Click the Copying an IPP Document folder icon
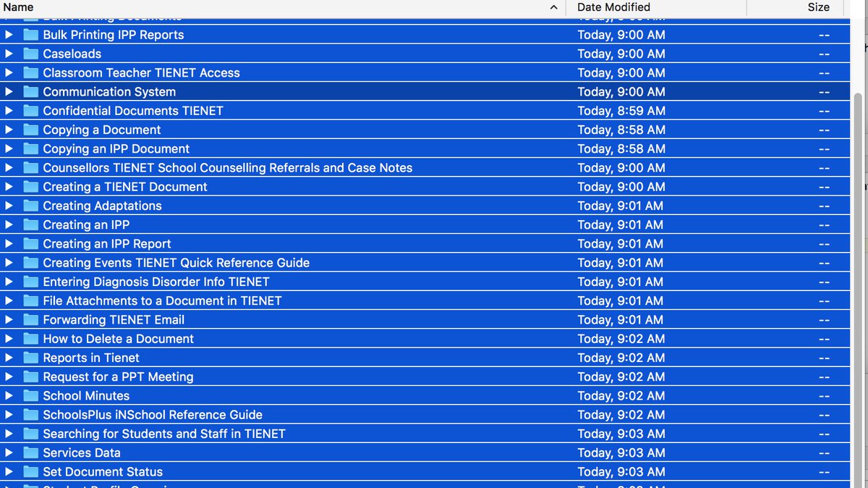The height and width of the screenshot is (488, 868). (x=30, y=148)
